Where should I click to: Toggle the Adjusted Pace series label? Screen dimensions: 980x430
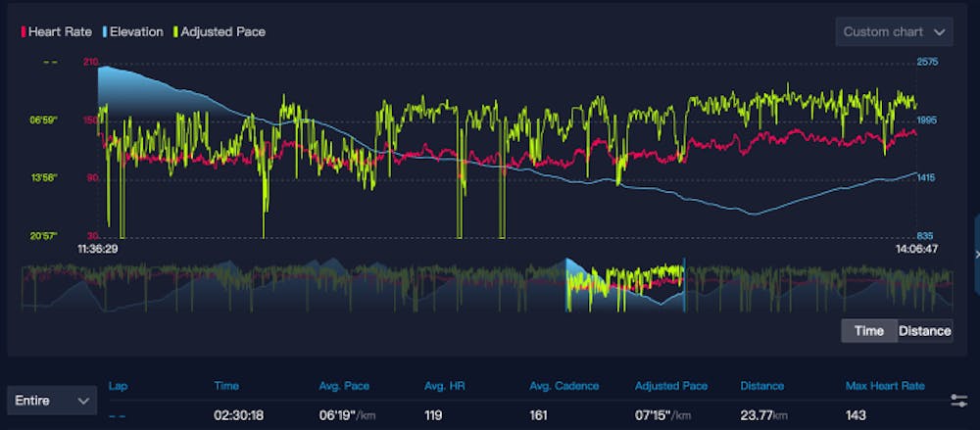coord(222,31)
